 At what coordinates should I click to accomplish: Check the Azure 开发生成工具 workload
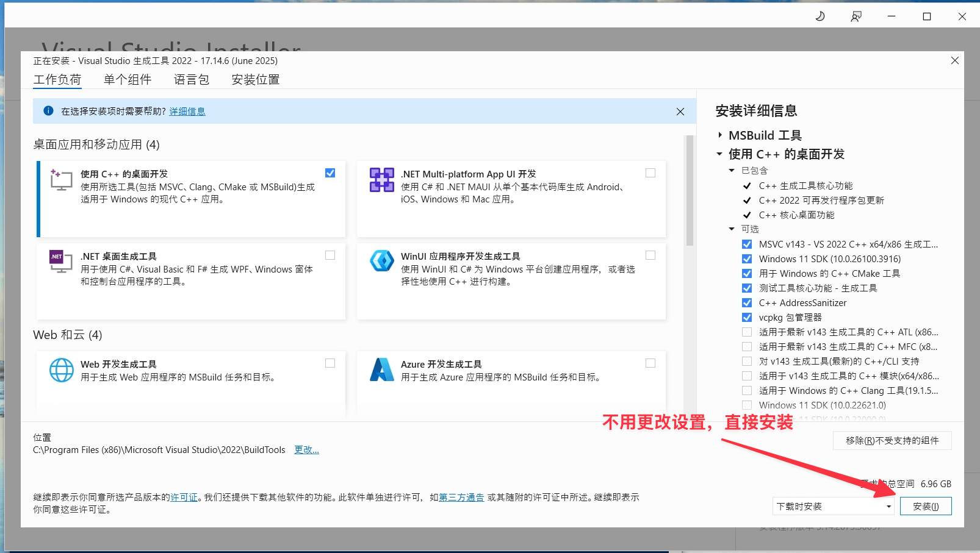pyautogui.click(x=650, y=363)
